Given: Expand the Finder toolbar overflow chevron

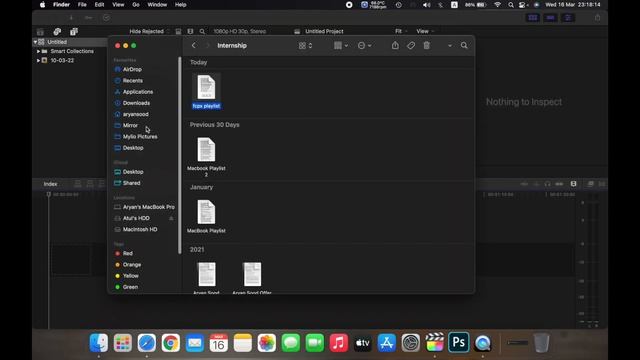Looking at the screenshot, I should (450, 46).
